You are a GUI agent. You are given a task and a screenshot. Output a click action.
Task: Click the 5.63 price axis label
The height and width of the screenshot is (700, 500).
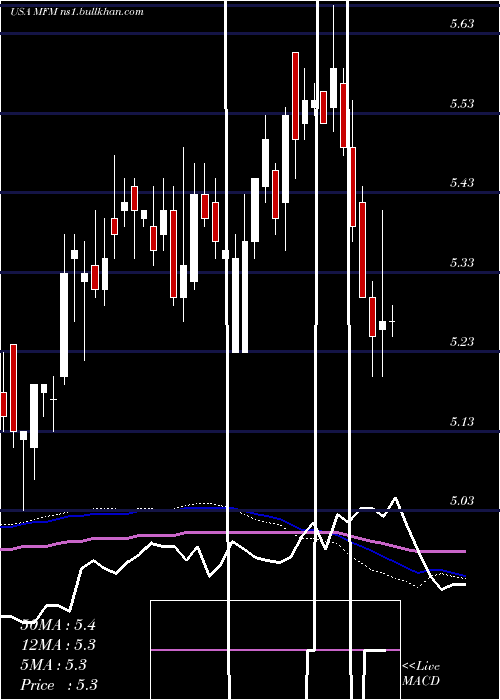coord(462,24)
